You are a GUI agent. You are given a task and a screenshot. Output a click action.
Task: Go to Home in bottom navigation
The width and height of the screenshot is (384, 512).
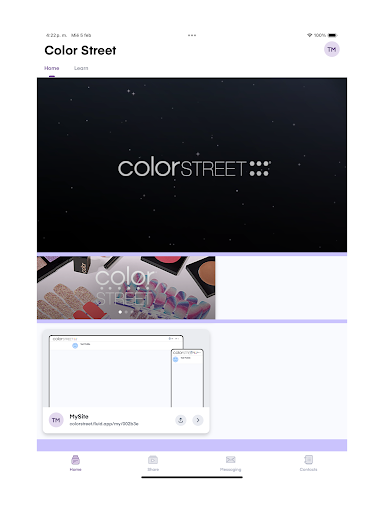pos(76,463)
